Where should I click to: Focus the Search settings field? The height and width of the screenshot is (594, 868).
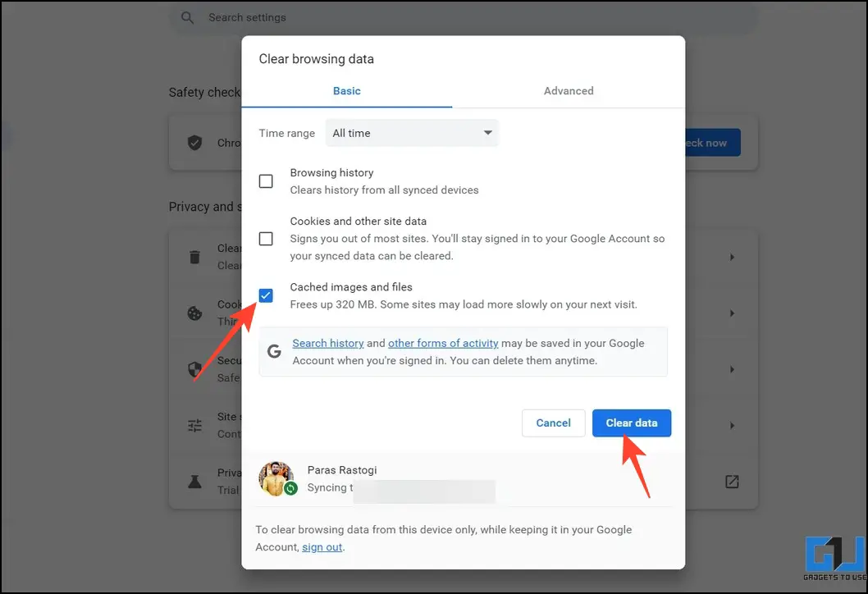pos(464,18)
